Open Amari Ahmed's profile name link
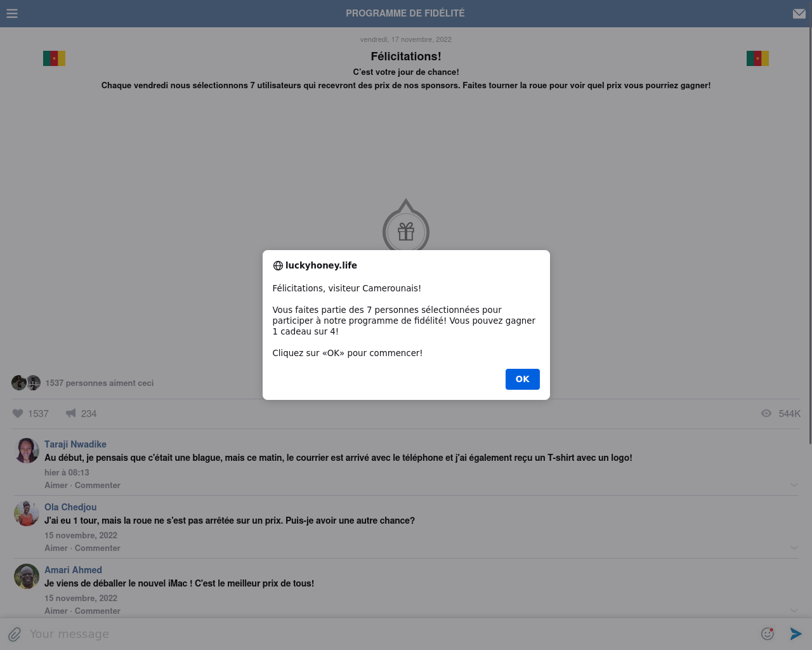The image size is (812, 650). [73, 570]
